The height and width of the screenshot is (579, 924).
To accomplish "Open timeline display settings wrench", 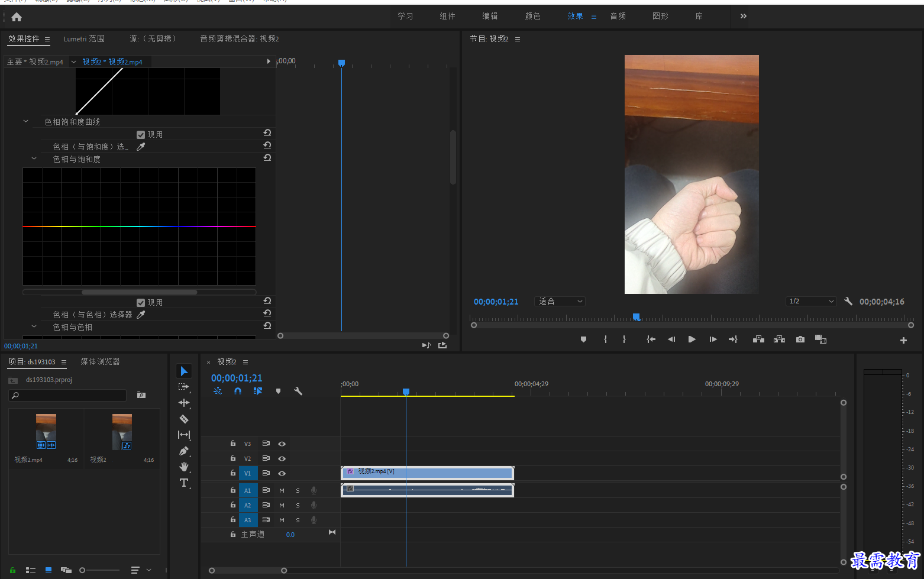I will [x=298, y=391].
